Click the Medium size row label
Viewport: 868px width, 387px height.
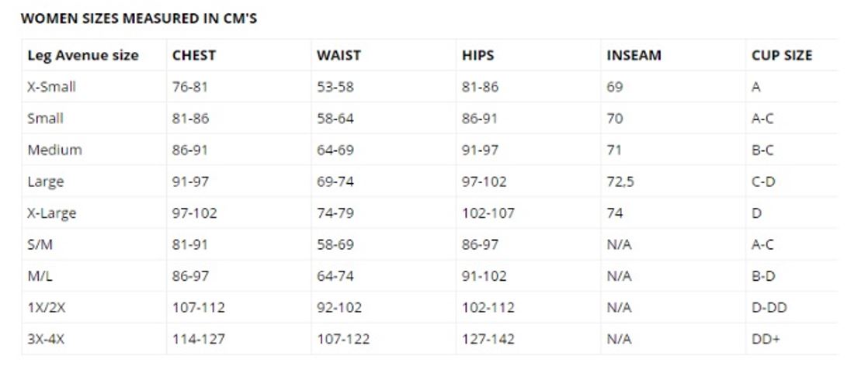(54, 150)
